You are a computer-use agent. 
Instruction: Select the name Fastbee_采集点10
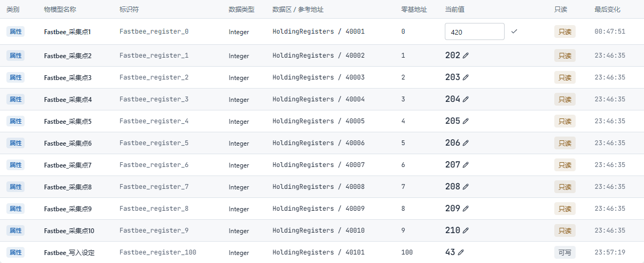click(x=69, y=231)
